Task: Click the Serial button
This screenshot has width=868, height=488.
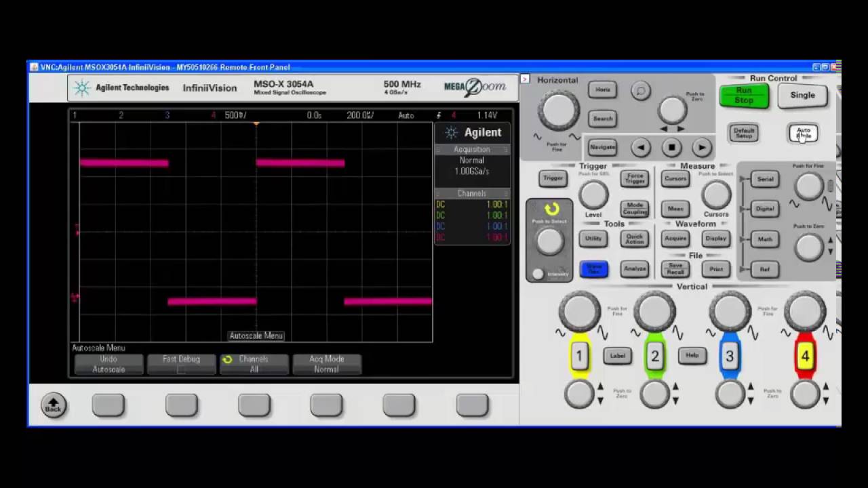Action: tap(765, 179)
